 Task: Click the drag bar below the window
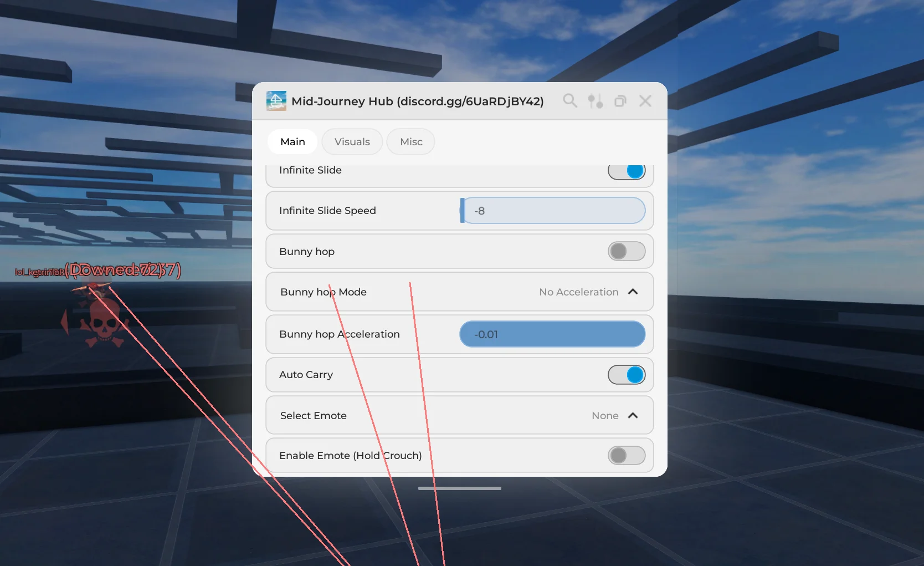(x=460, y=488)
